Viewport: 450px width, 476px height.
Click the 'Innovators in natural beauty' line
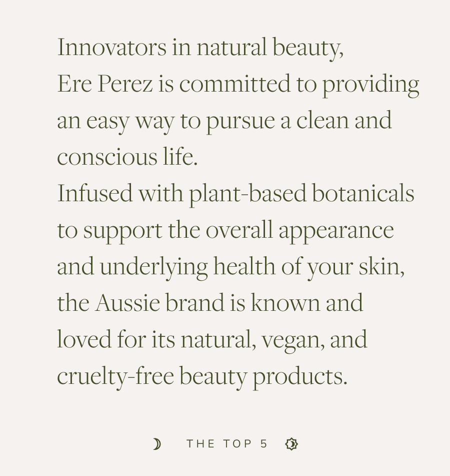coord(200,48)
